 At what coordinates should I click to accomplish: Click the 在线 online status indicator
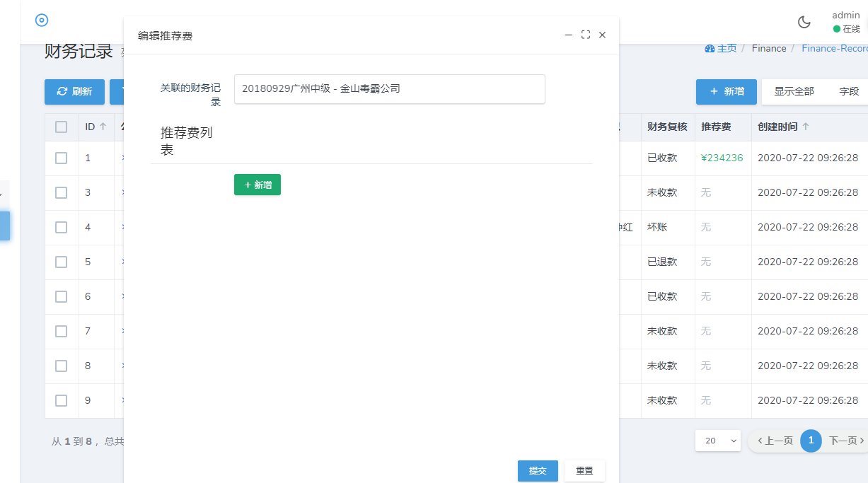pyautogui.click(x=847, y=29)
